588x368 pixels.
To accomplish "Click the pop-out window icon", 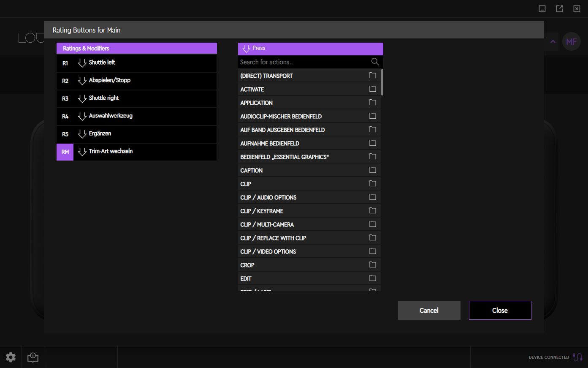I will point(559,9).
